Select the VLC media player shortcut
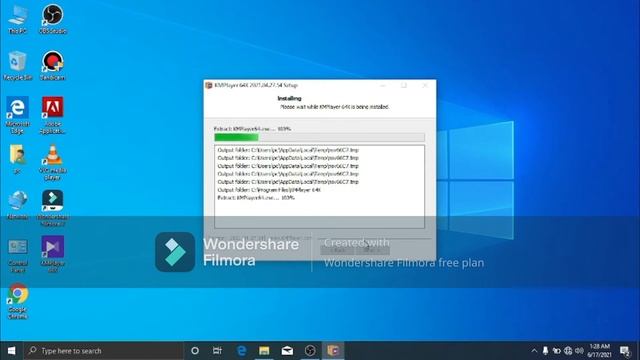Viewport: 640px width, 360px height. point(53,163)
